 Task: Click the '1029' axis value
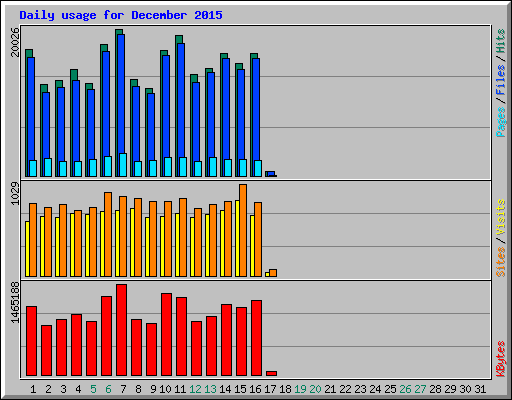point(15,193)
